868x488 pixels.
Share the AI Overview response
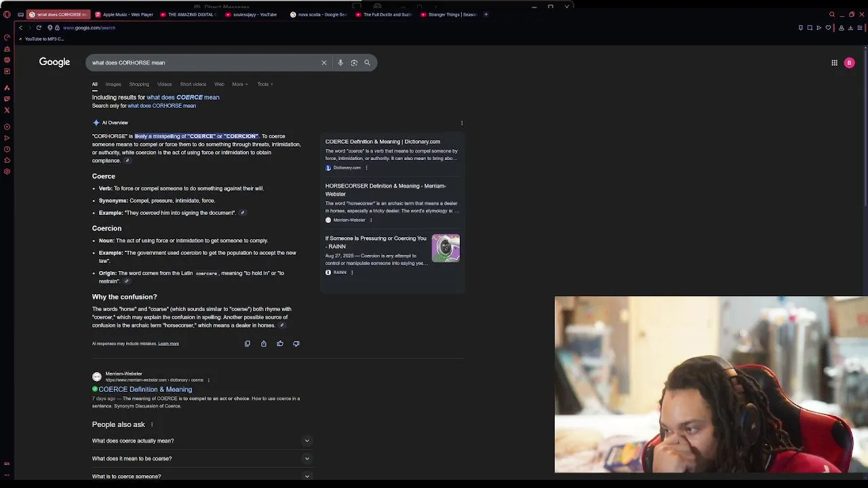264,344
